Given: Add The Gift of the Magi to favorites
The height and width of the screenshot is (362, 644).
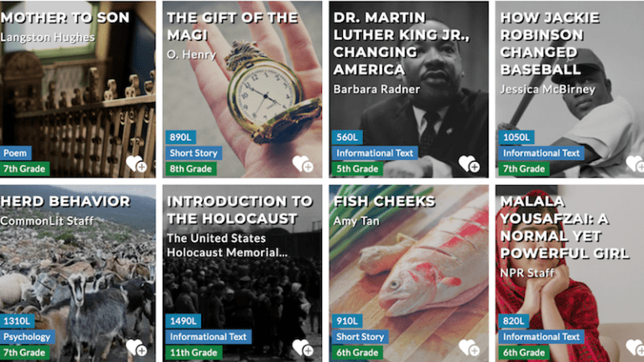Looking at the screenshot, I should tap(303, 163).
